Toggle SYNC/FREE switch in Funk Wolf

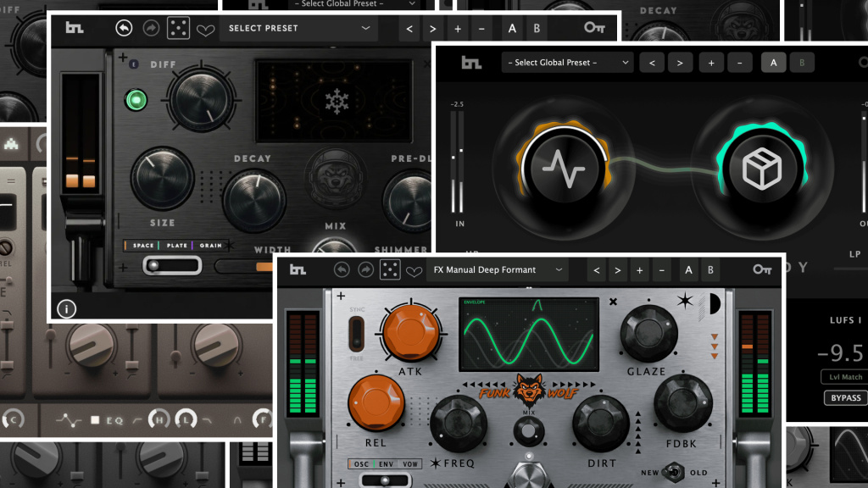tap(357, 334)
